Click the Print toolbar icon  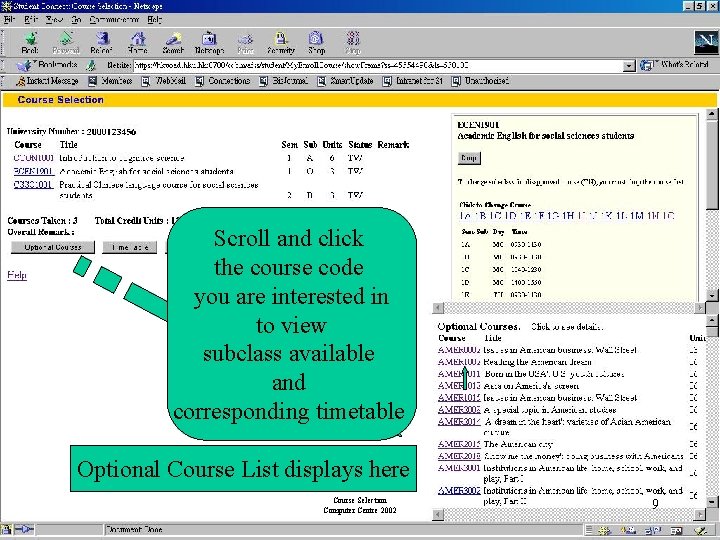click(245, 39)
